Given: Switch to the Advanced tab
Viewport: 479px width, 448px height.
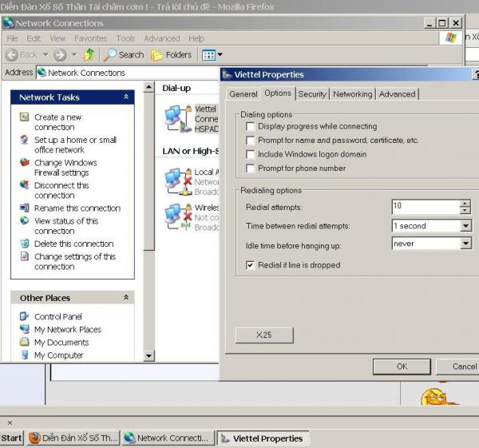Looking at the screenshot, I should (x=397, y=94).
